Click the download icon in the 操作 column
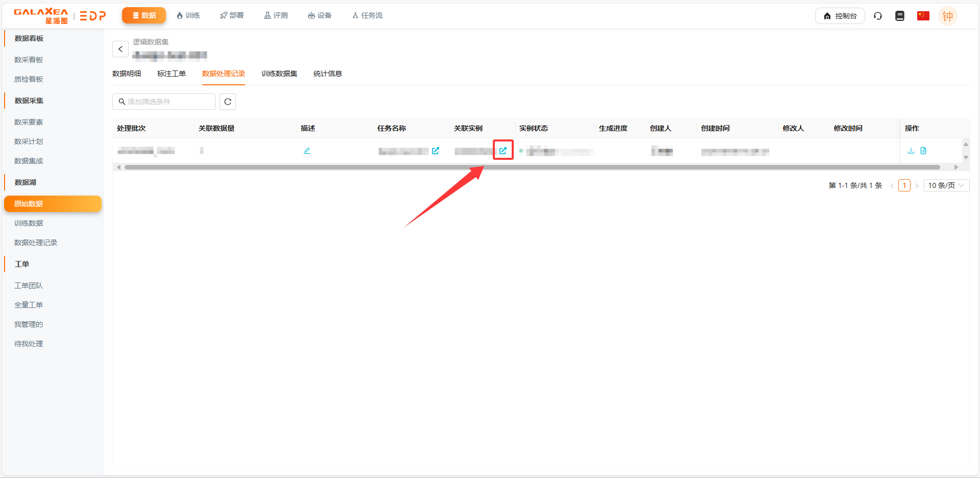Viewport: 980px width, 478px height. click(x=911, y=151)
